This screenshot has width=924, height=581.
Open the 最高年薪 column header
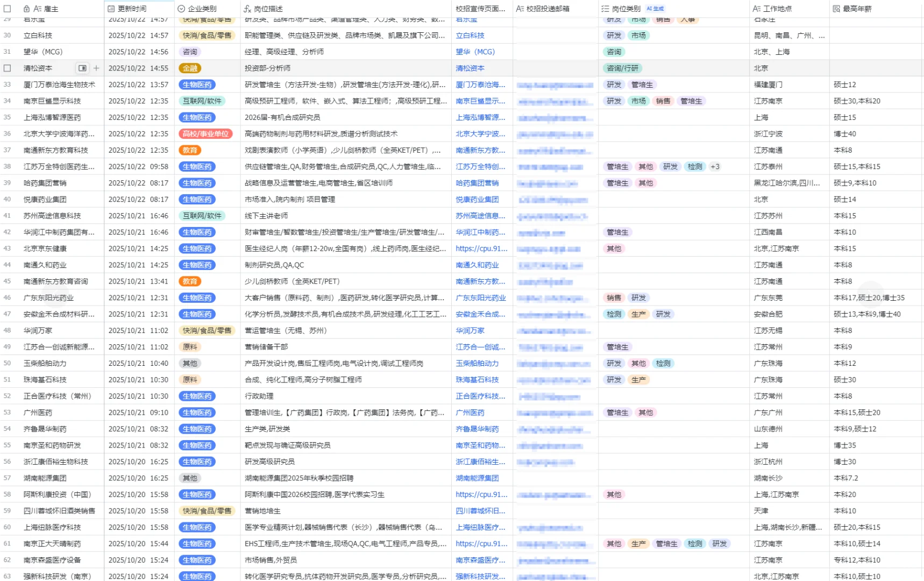point(877,9)
